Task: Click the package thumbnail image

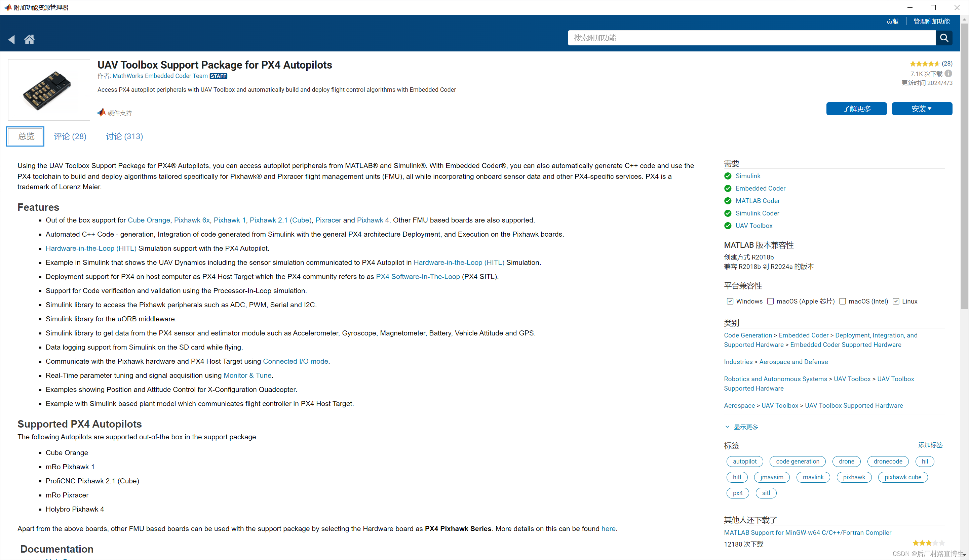Action: [x=49, y=89]
